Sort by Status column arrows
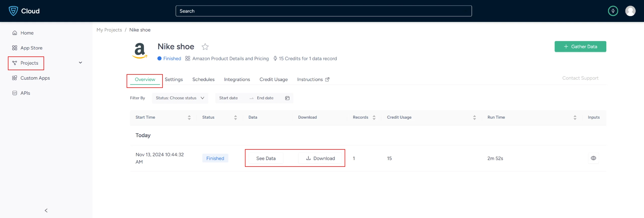Image resolution: width=644 pixels, height=218 pixels. pyautogui.click(x=235, y=117)
